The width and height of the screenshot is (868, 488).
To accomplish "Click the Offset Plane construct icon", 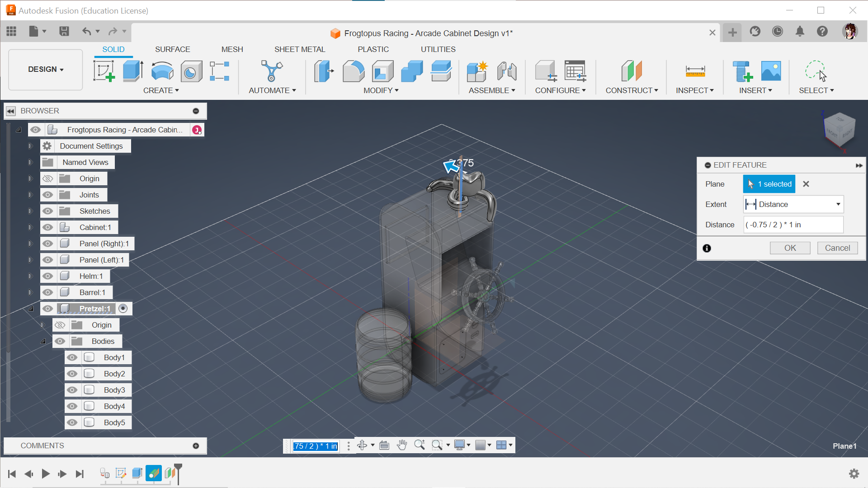I will tap(632, 71).
